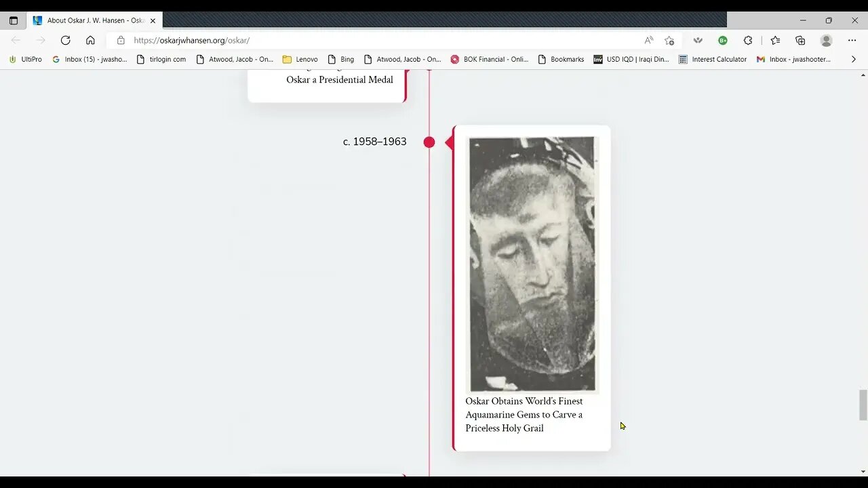
Task: Open the green B+ extension icon
Action: pyautogui.click(x=723, y=40)
